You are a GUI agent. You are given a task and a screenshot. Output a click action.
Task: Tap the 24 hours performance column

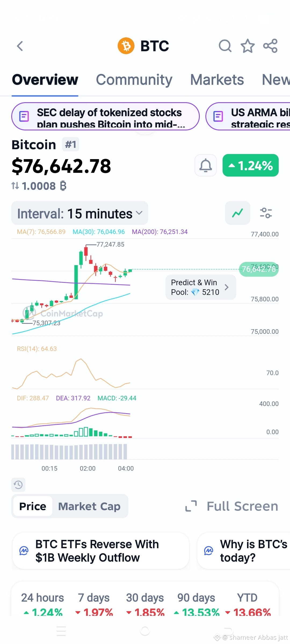[x=43, y=604]
